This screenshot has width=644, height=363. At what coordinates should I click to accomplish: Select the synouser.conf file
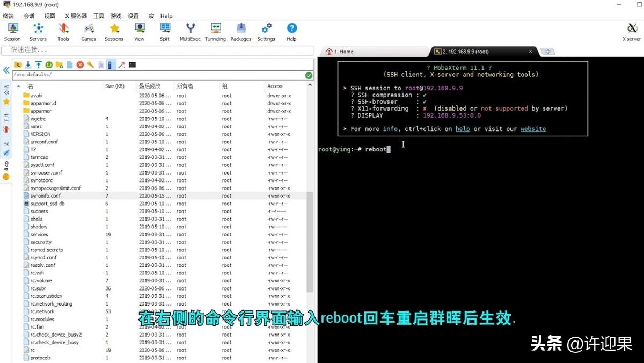tap(46, 173)
